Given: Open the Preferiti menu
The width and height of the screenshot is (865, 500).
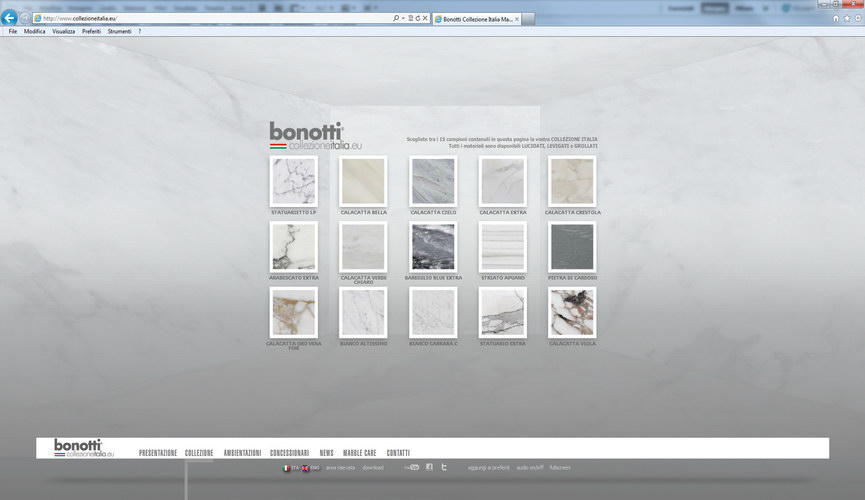Looking at the screenshot, I should click(x=92, y=31).
